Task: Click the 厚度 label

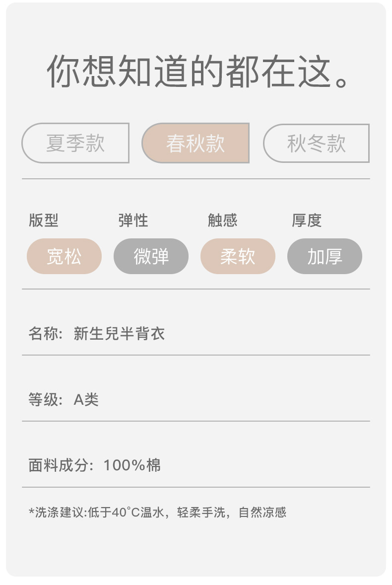Action: click(307, 220)
